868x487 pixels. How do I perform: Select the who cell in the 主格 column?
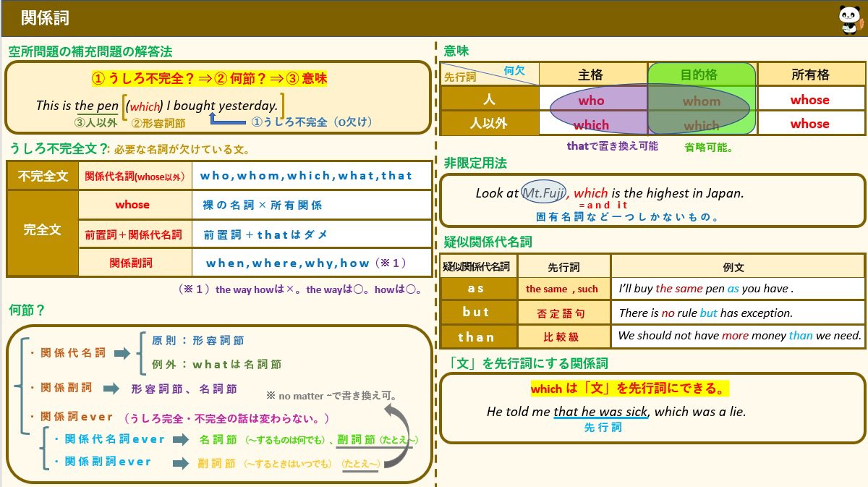point(592,101)
